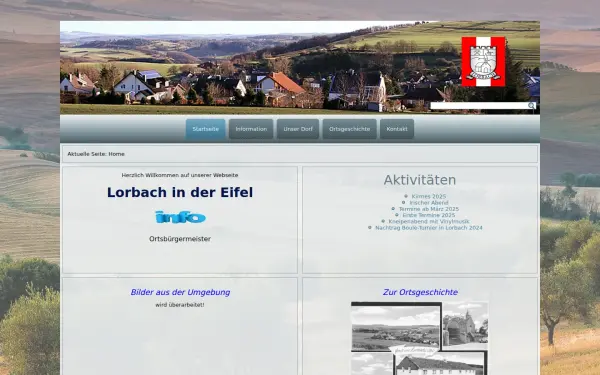Viewport: 600px width, 375px height.
Task: Click the blue info graphic
Action: point(180,217)
